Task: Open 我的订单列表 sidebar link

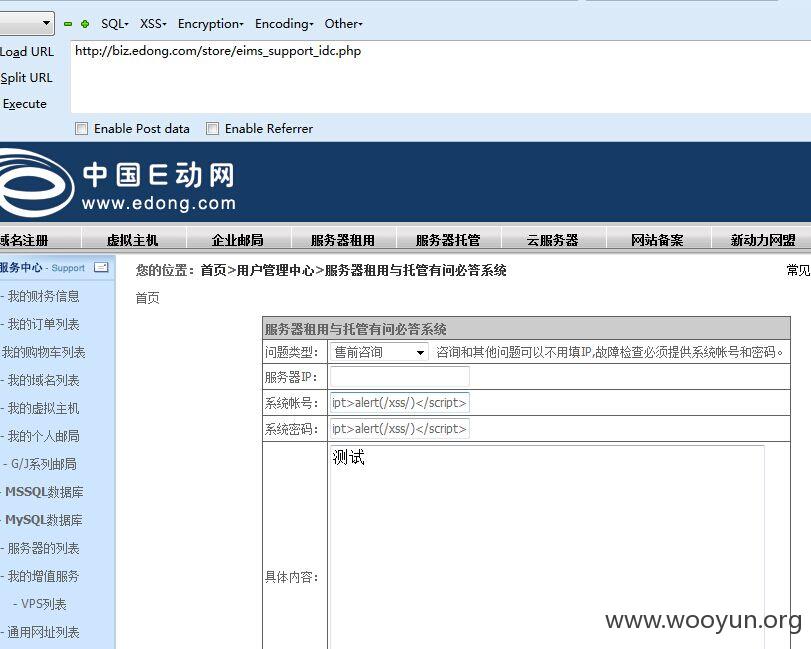Action: pos(43,324)
